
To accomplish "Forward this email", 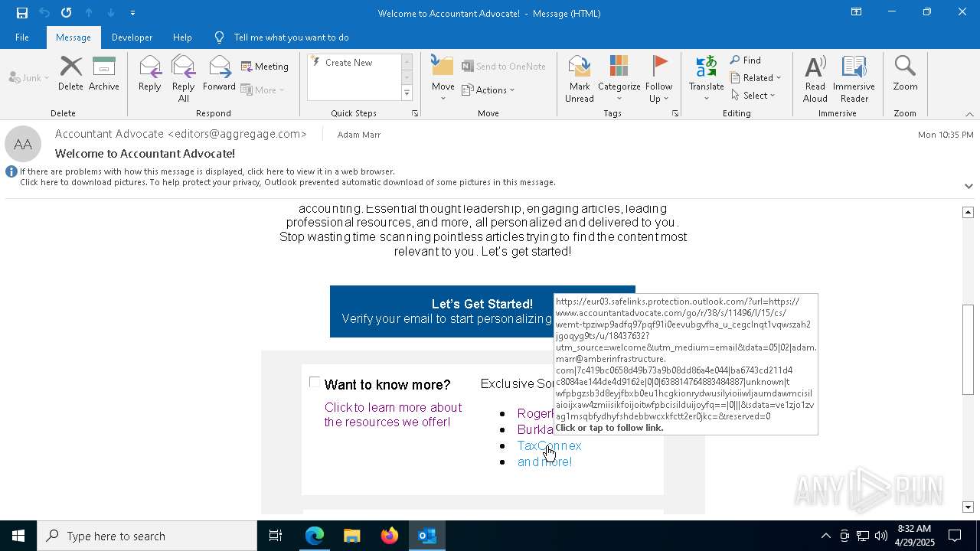I will pos(219,73).
